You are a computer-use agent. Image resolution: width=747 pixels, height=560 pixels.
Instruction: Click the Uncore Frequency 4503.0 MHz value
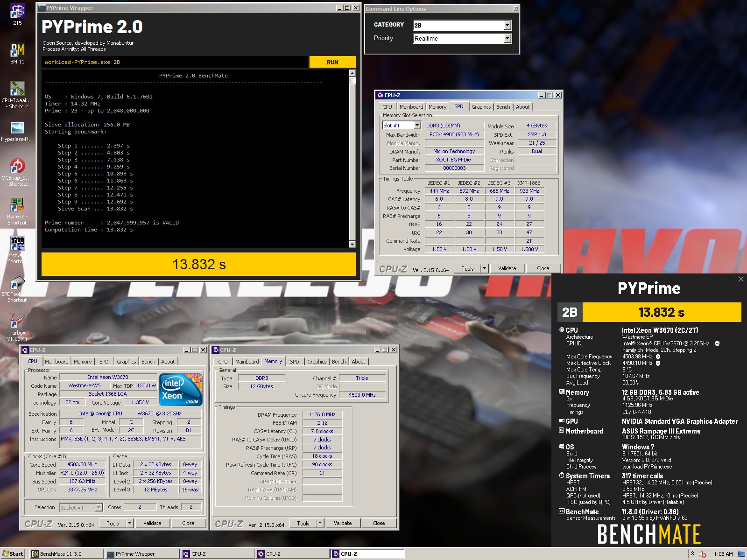(362, 395)
